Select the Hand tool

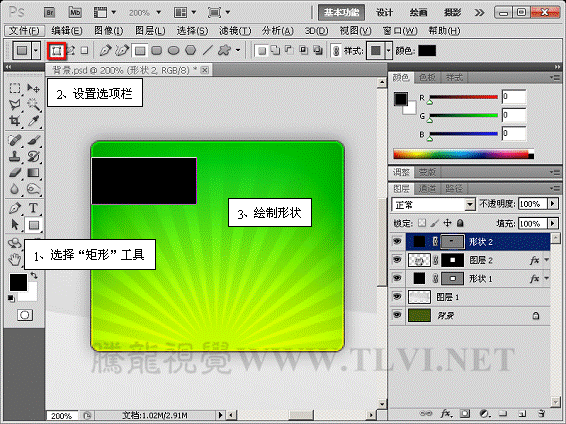(x=15, y=259)
